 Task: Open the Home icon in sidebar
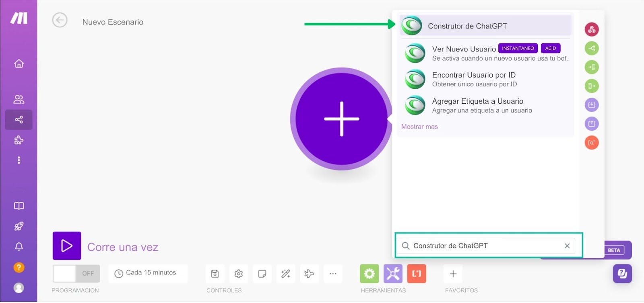coord(19,63)
